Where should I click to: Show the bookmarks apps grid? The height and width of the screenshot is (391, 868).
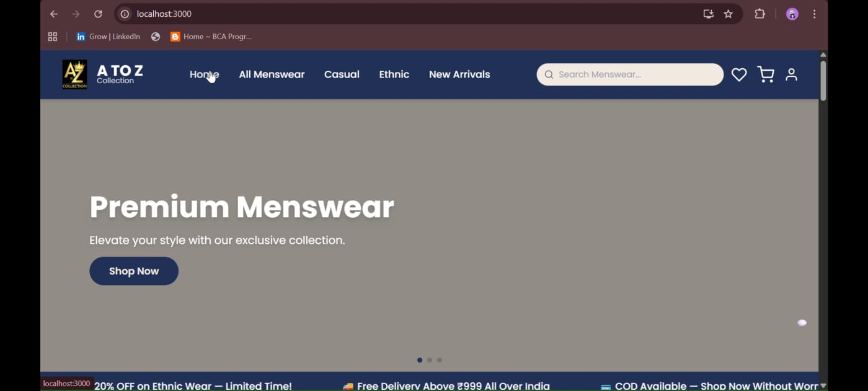[53, 37]
